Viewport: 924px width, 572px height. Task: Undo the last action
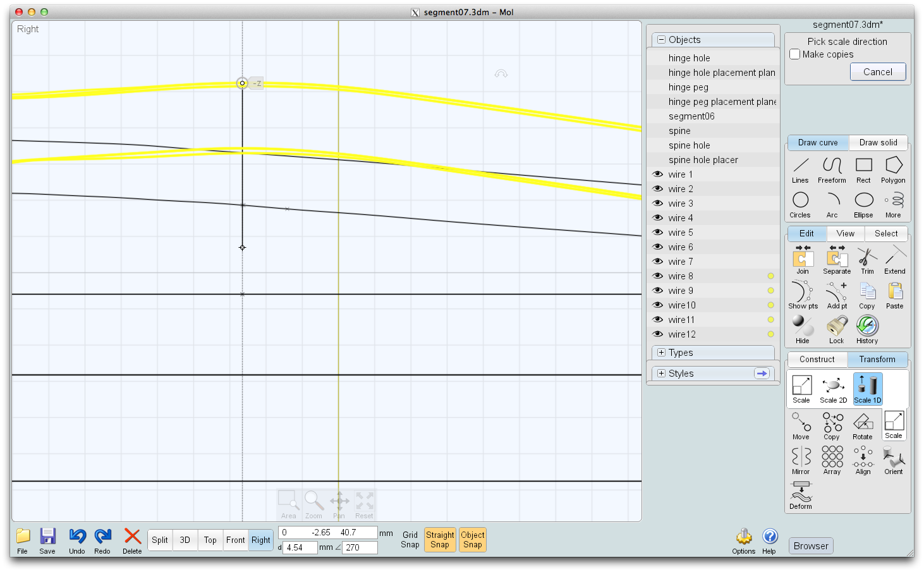(x=77, y=541)
